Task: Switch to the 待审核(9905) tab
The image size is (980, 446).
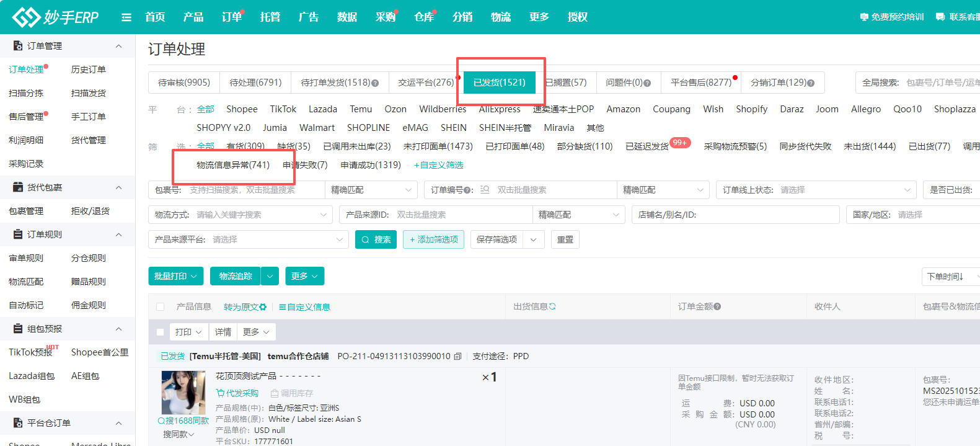Action: [184, 83]
